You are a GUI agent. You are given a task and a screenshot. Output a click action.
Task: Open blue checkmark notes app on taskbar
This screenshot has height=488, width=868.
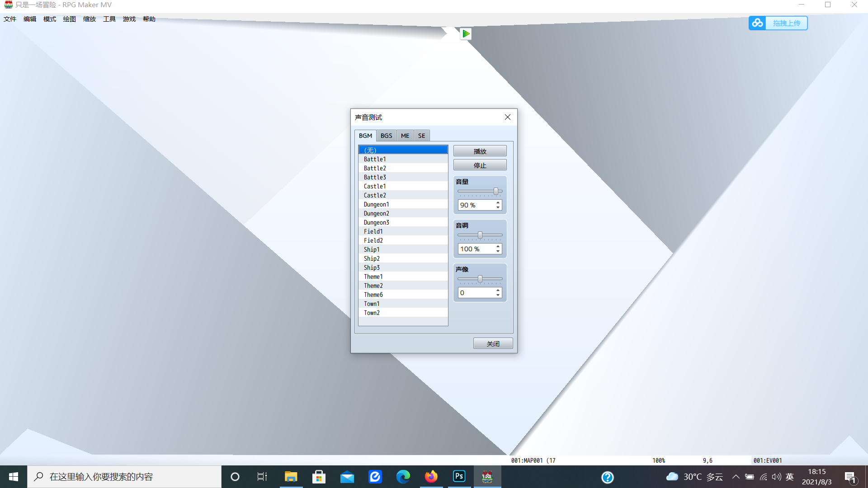click(375, 477)
